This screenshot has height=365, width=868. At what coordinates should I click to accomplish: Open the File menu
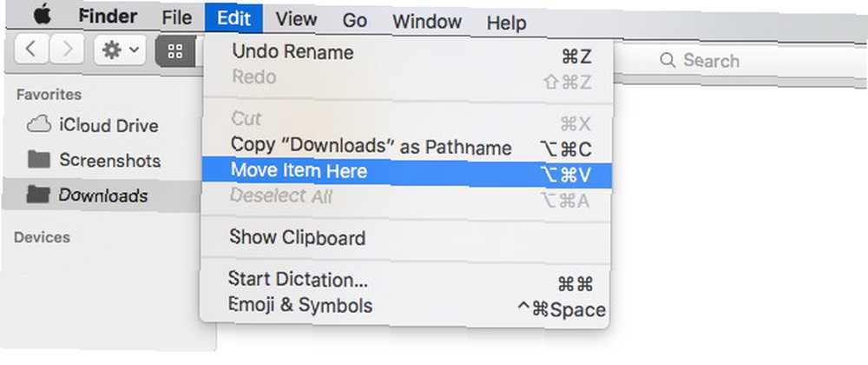pyautogui.click(x=176, y=17)
